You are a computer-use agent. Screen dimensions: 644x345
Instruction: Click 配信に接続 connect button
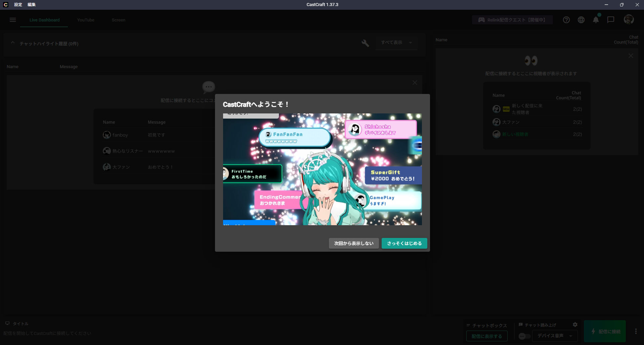point(605,331)
